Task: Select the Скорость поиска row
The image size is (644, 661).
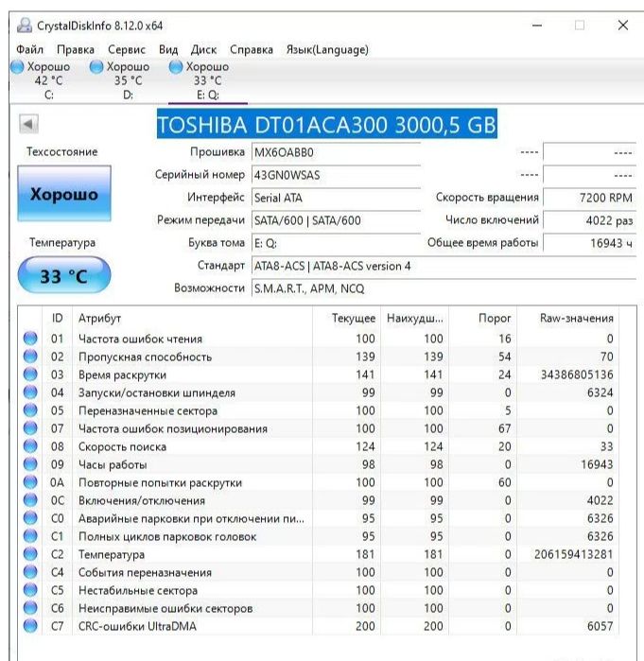Action: pos(318,446)
